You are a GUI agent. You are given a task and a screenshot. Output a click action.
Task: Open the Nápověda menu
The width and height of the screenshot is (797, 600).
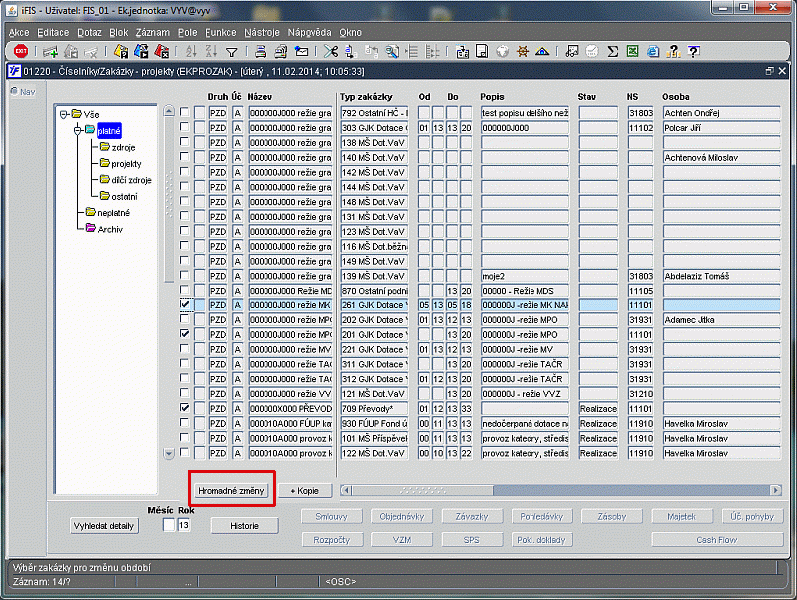coord(309,33)
